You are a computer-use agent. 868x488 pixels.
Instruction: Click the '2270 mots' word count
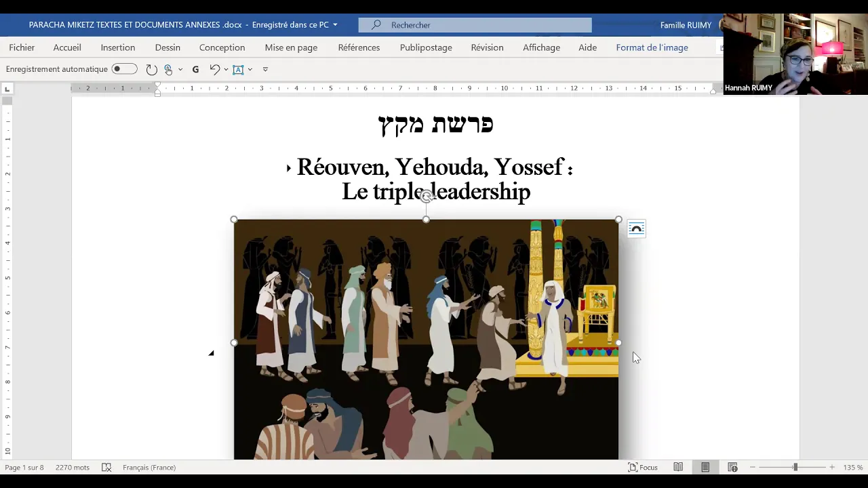click(x=73, y=468)
